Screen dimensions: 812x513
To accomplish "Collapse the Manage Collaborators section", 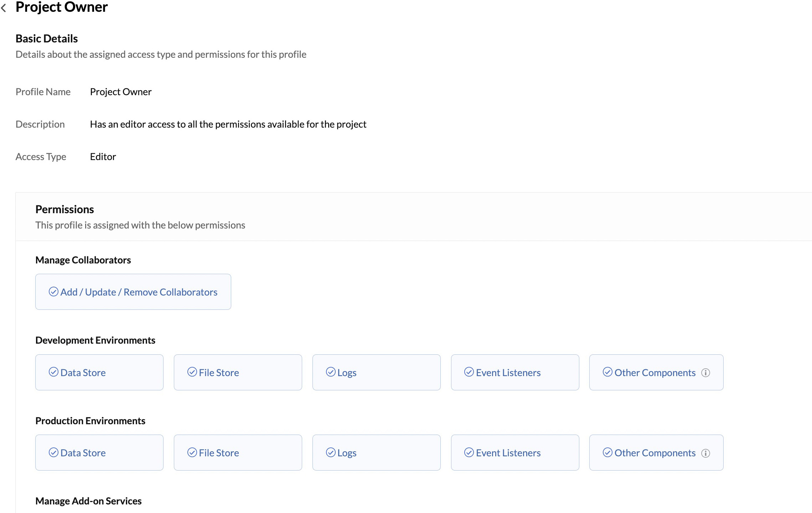I will [83, 260].
